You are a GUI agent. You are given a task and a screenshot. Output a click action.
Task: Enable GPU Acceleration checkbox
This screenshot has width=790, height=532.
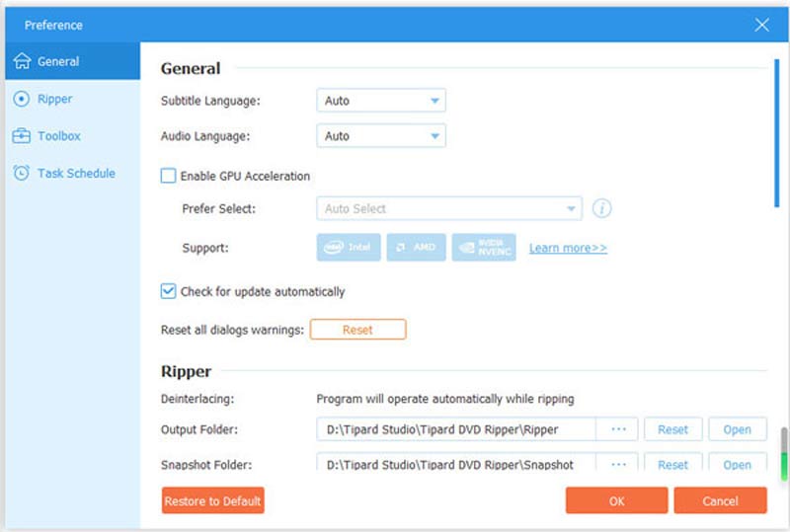pyautogui.click(x=169, y=177)
